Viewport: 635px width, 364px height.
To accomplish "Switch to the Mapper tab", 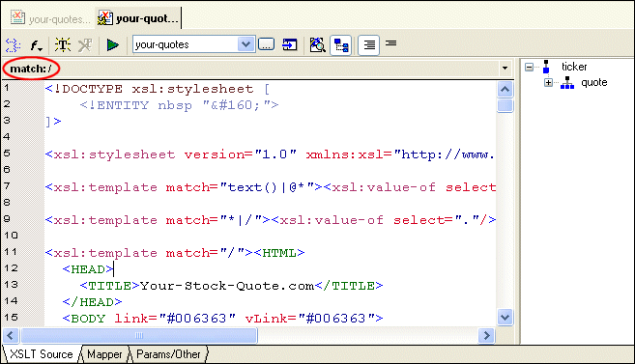I will pyautogui.click(x=104, y=354).
